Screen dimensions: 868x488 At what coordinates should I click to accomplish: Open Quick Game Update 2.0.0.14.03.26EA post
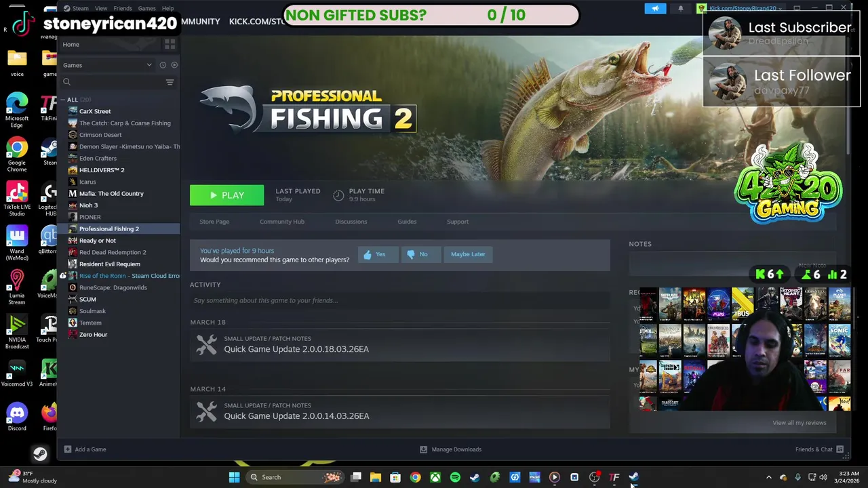(296, 416)
